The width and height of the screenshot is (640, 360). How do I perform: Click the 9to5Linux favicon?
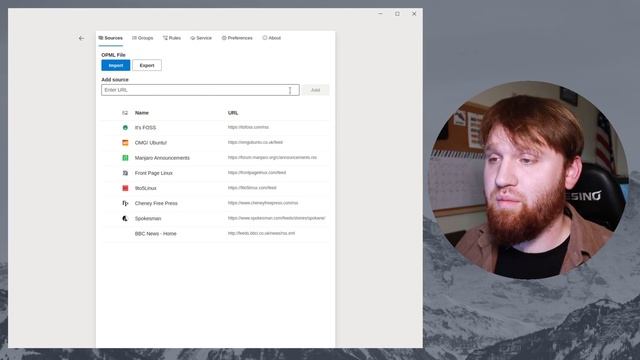pyautogui.click(x=125, y=188)
